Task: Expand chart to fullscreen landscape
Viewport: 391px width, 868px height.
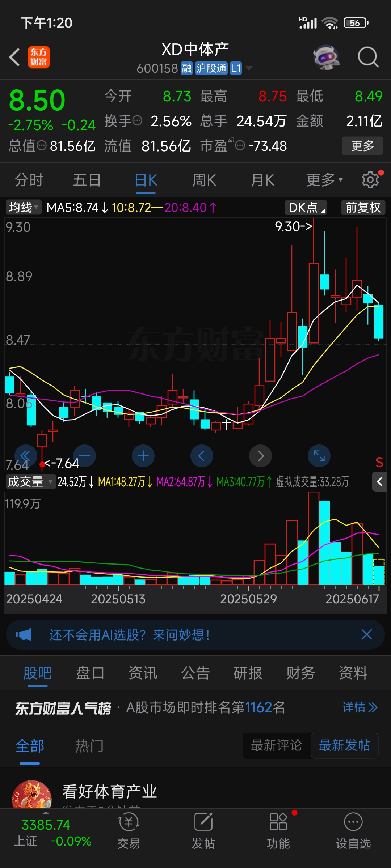Action: click(x=319, y=456)
